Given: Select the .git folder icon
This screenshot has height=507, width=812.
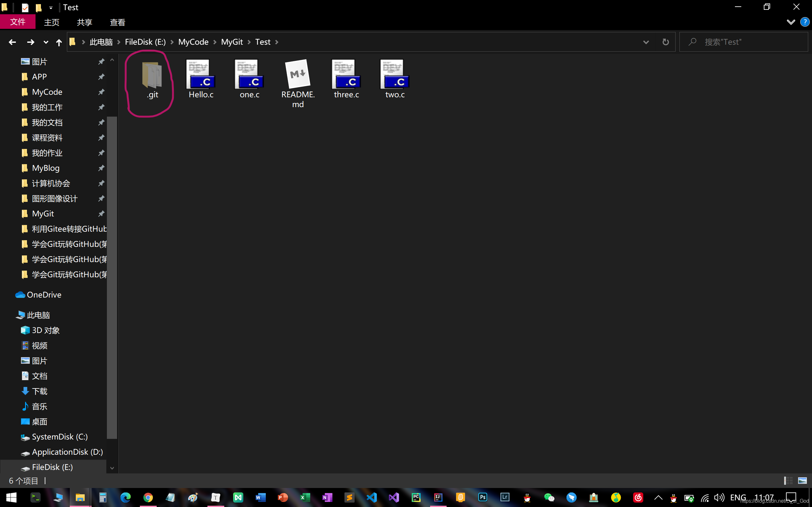Looking at the screenshot, I should pos(152,75).
